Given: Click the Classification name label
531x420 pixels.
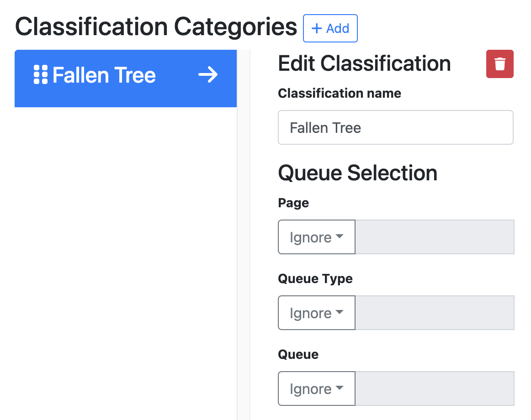Looking at the screenshot, I should [x=339, y=94].
